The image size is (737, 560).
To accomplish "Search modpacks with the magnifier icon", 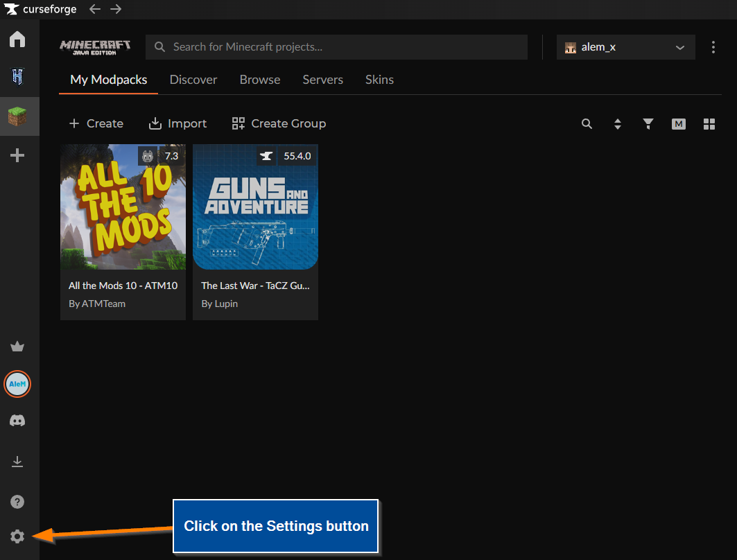I will (587, 123).
